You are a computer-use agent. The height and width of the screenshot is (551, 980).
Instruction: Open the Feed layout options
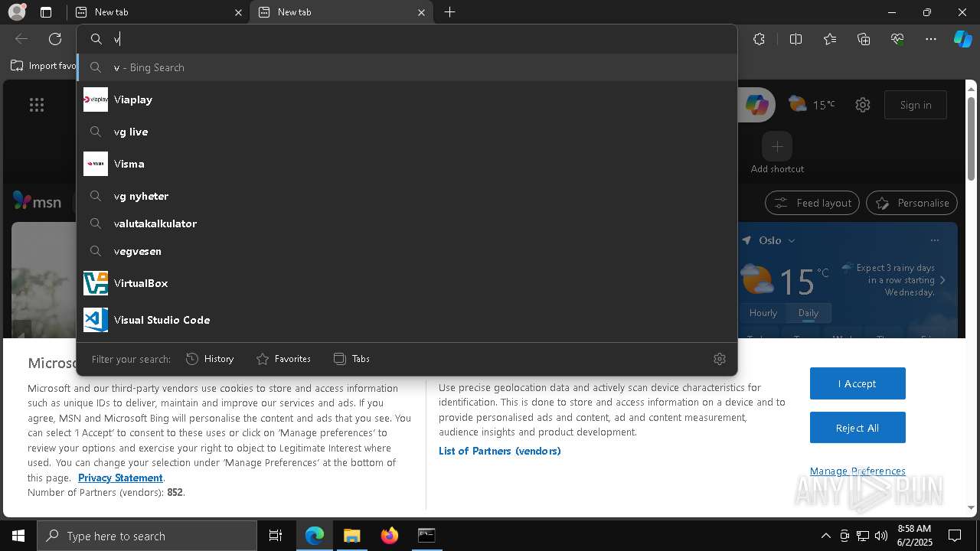coord(812,203)
